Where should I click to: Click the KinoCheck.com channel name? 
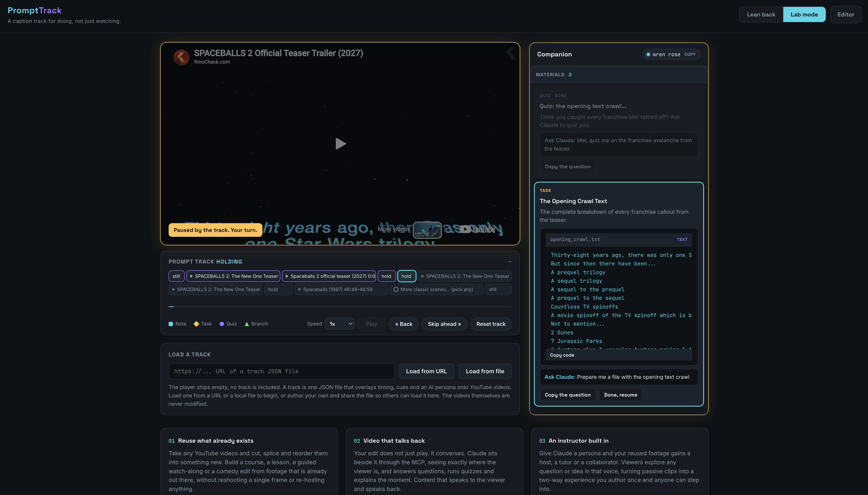tap(212, 62)
